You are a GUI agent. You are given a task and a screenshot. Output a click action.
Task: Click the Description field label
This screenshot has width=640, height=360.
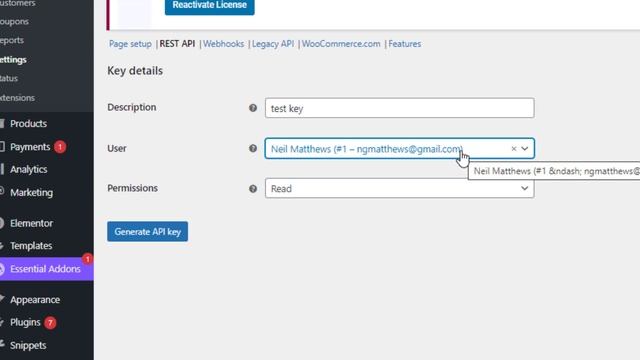(132, 107)
